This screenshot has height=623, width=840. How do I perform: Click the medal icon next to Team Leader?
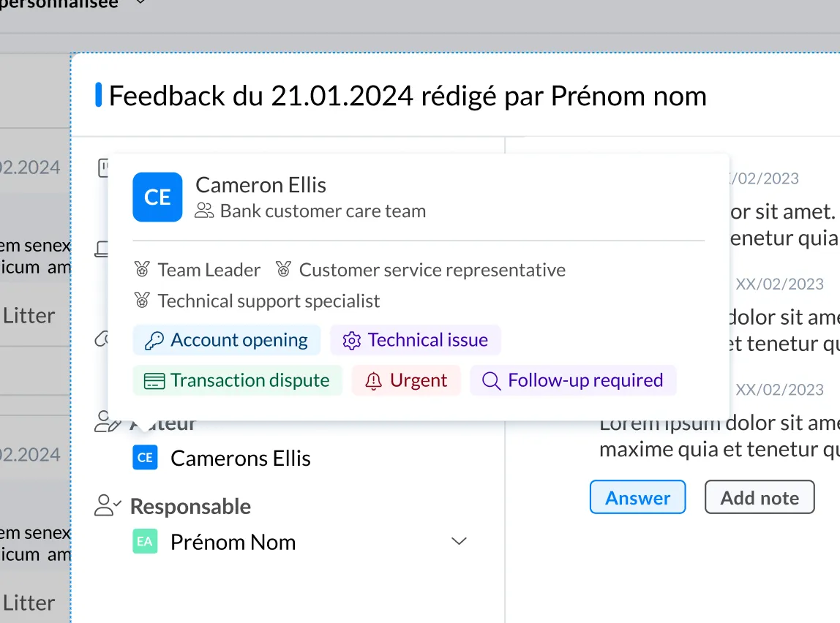[x=143, y=270]
